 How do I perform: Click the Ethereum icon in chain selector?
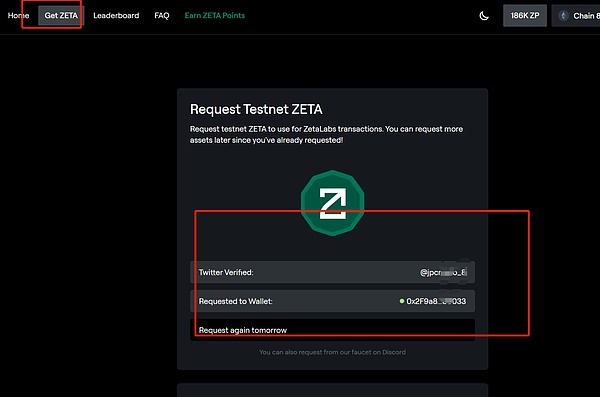pos(563,16)
